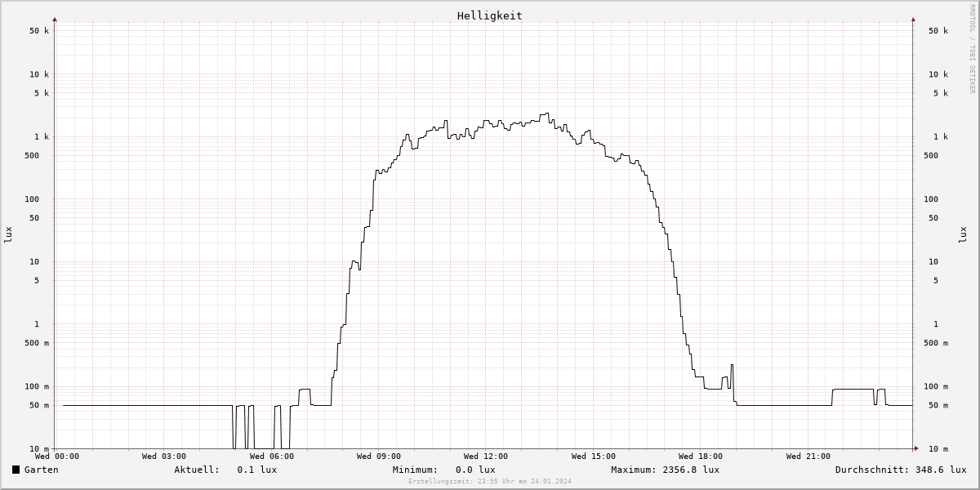980x490 pixels.
Task: Click the 'Wed 18:00' time axis label
Action: pyautogui.click(x=701, y=457)
